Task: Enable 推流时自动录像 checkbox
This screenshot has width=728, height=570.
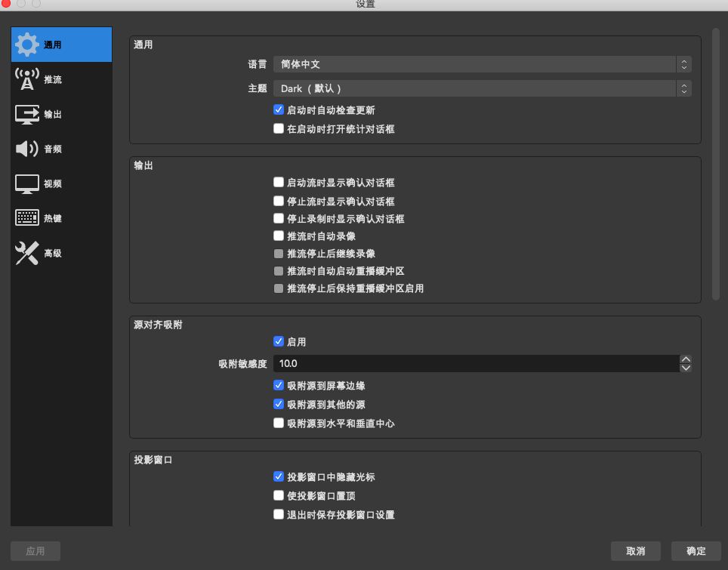Action: click(x=279, y=236)
